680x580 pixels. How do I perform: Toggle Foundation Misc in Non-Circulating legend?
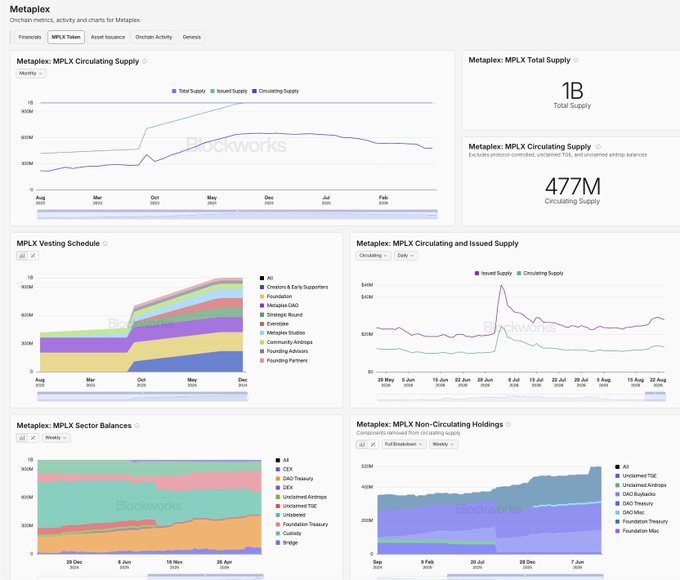coord(637,531)
